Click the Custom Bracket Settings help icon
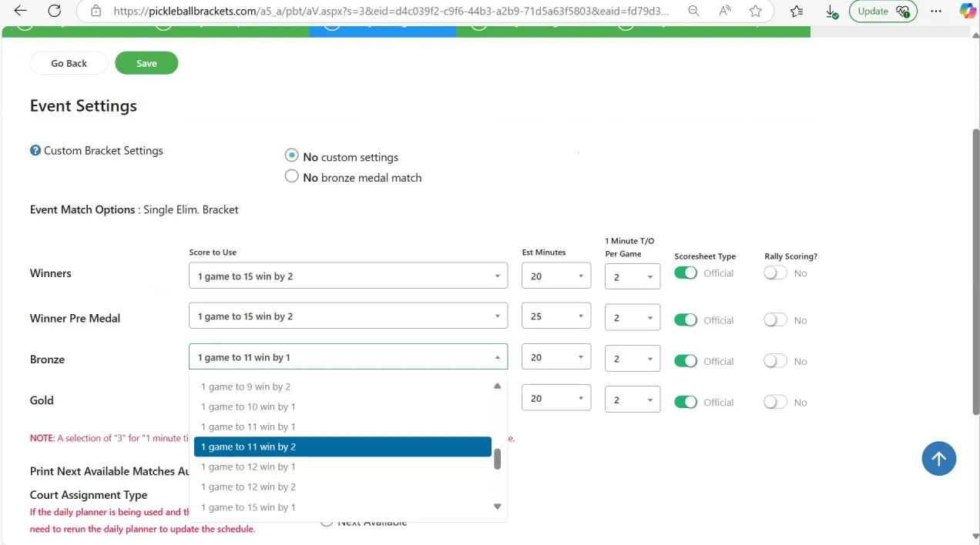 click(35, 151)
